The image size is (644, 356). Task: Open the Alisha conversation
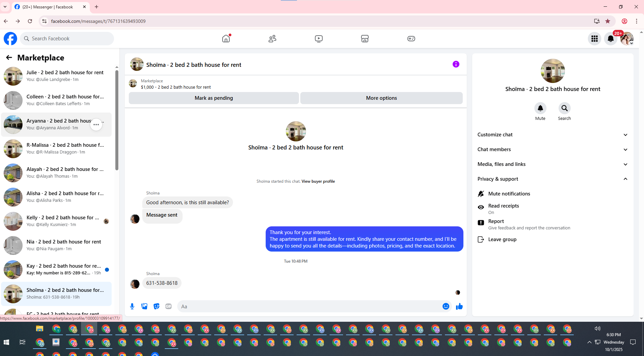[56, 197]
